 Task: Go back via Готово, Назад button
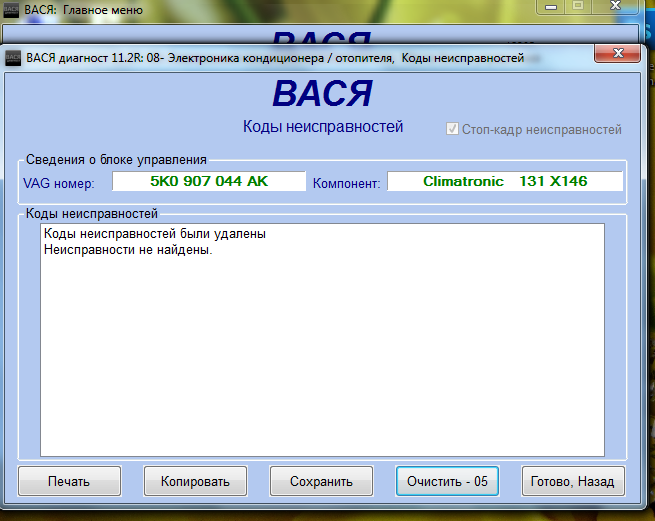click(573, 481)
